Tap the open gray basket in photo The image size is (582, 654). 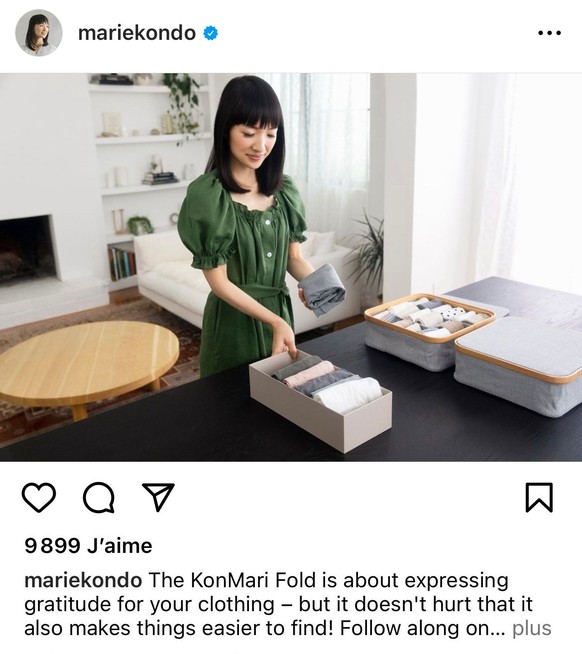tap(430, 331)
